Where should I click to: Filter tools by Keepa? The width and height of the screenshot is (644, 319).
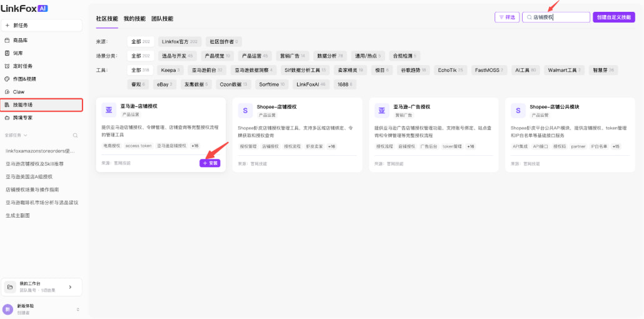(170, 70)
